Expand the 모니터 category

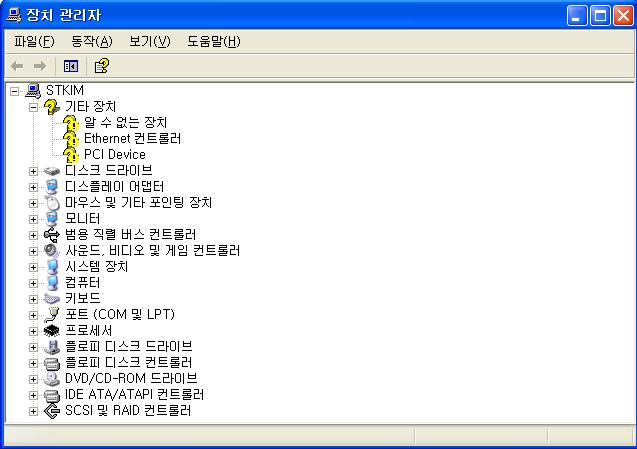coord(33,219)
